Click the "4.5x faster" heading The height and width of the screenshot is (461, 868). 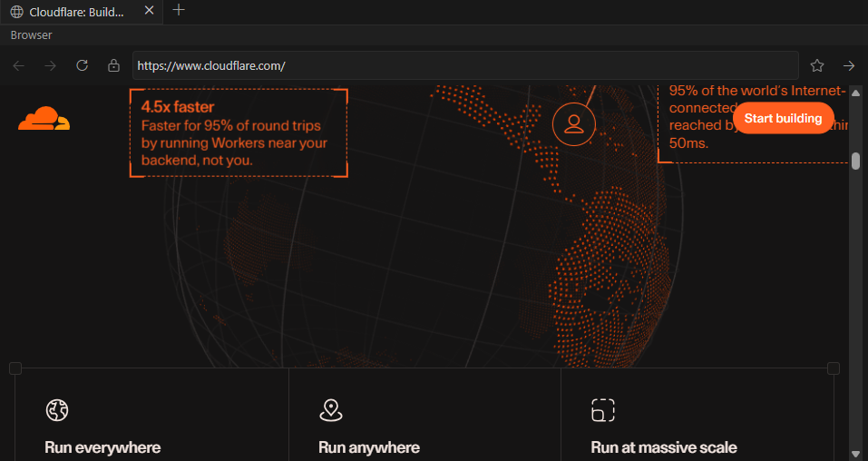[x=177, y=106]
